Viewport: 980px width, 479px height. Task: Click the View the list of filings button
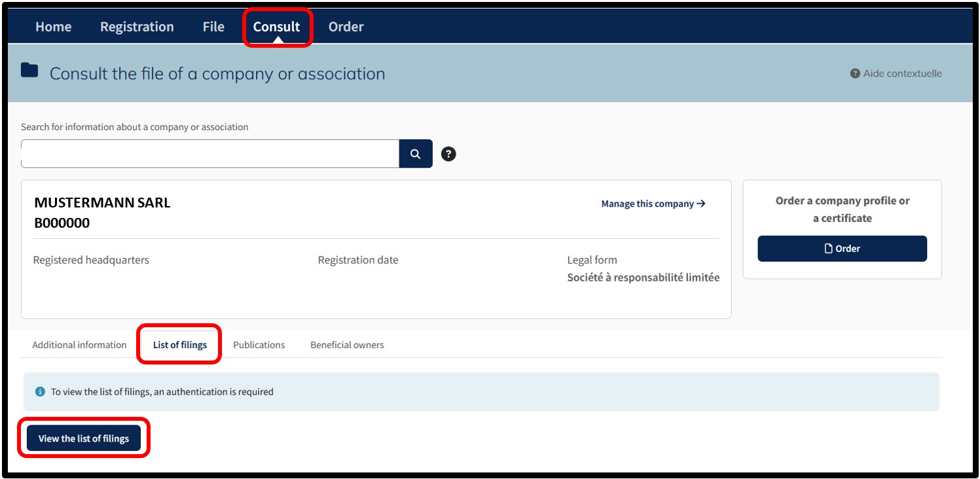(x=84, y=438)
